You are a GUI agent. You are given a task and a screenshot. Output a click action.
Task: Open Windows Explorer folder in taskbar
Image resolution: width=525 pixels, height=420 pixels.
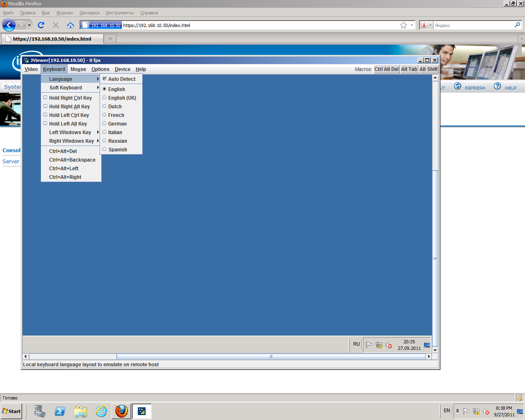click(x=80, y=411)
